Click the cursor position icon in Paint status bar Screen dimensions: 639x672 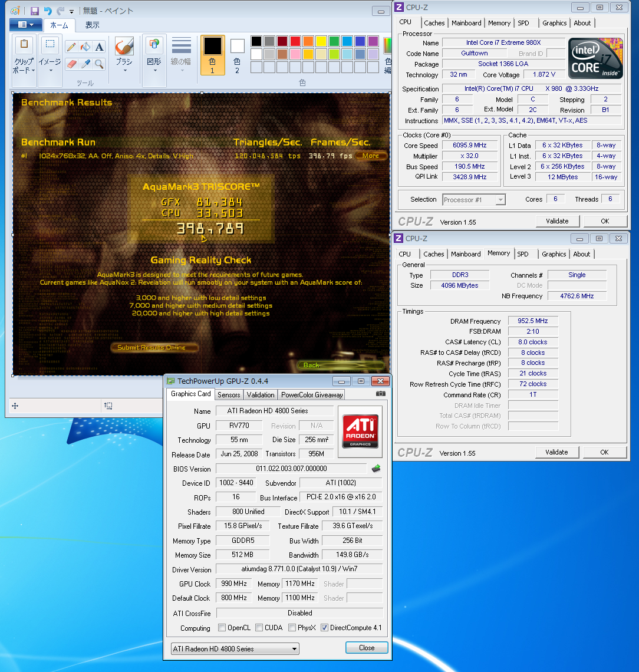click(15, 406)
